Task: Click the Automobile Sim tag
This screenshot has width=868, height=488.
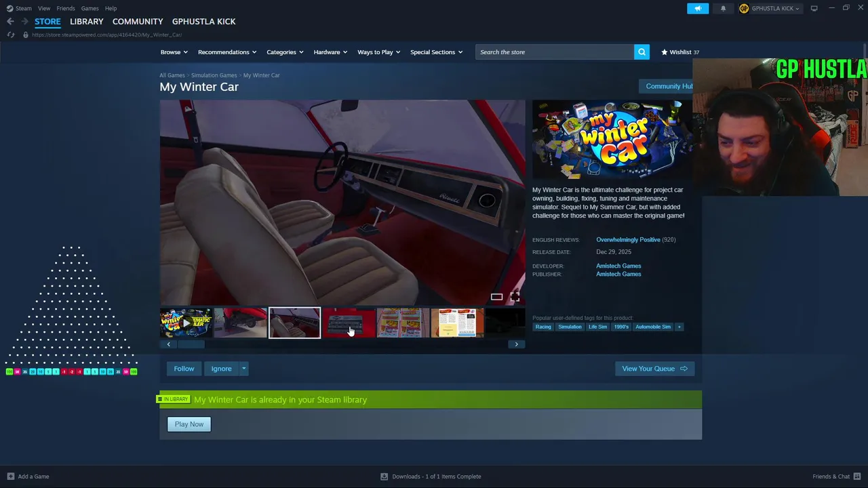Action: tap(653, 327)
